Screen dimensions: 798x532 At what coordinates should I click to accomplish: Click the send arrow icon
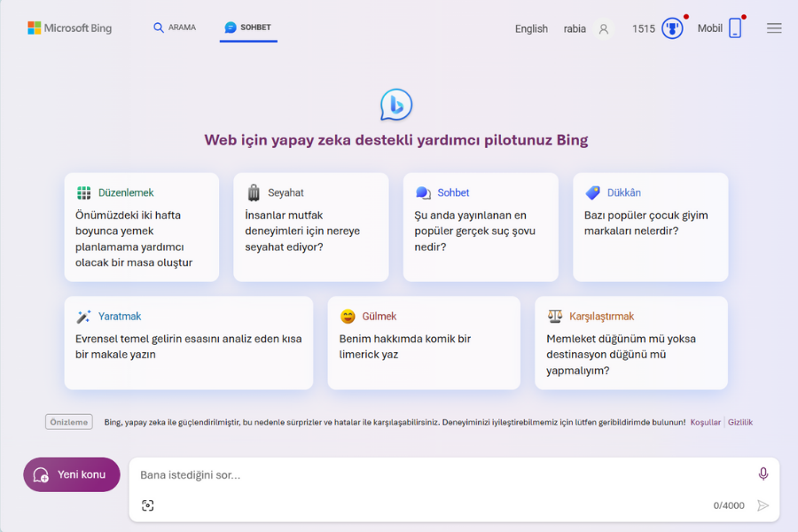coord(763,505)
